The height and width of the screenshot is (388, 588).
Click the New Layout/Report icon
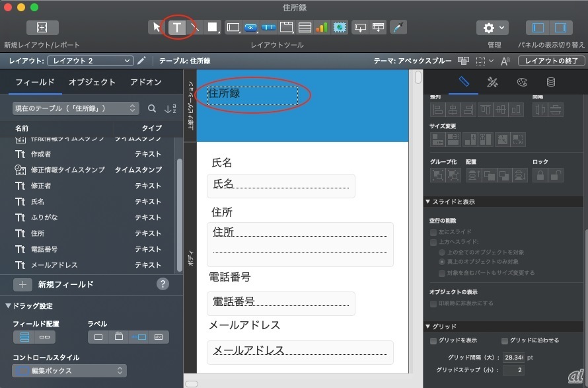[x=42, y=28]
